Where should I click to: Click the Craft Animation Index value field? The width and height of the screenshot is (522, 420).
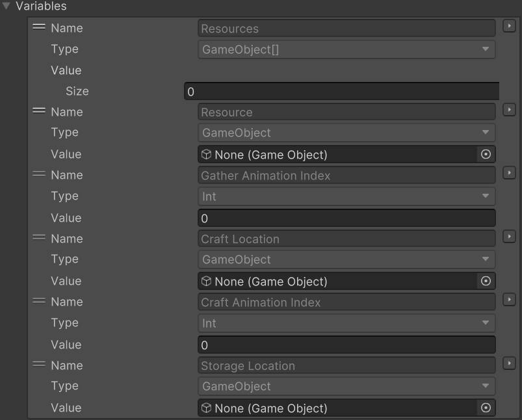[x=346, y=345]
